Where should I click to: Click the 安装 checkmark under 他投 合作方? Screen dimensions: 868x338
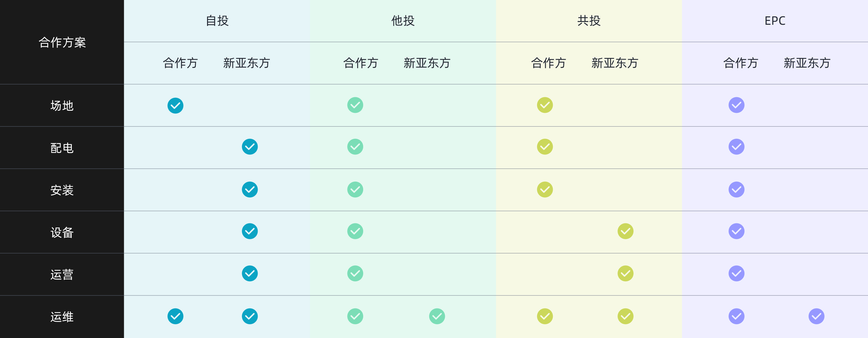click(x=355, y=190)
